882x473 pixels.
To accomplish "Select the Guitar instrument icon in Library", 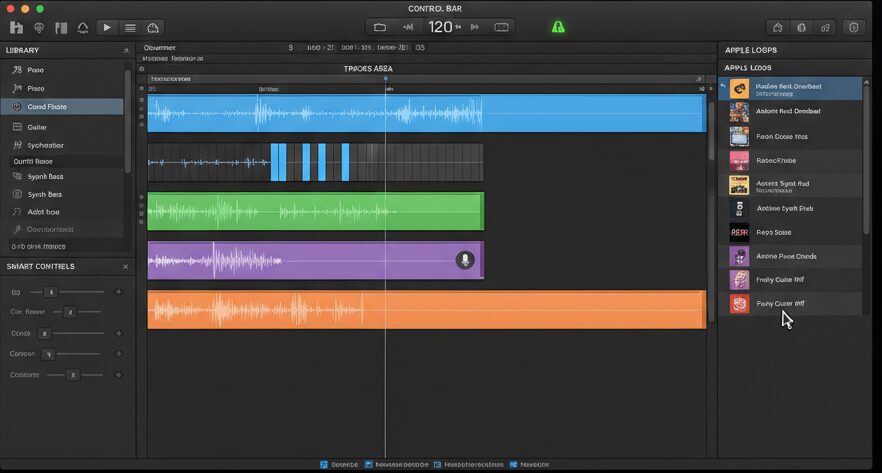I will pyautogui.click(x=17, y=127).
